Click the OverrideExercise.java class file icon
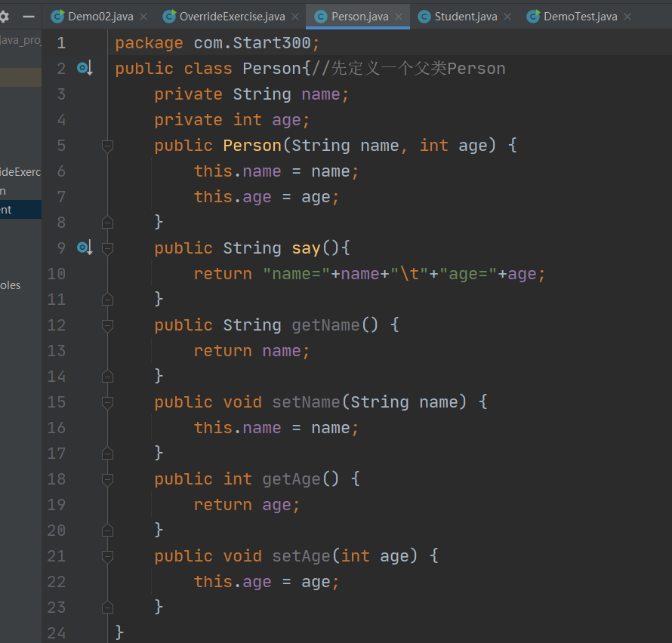The image size is (672, 643). (169, 17)
